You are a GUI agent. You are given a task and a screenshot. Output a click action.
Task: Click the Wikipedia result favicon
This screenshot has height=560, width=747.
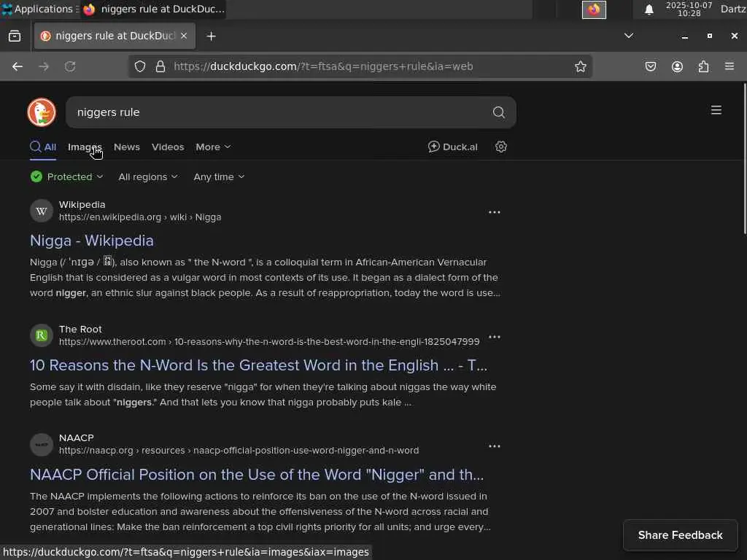point(42,211)
